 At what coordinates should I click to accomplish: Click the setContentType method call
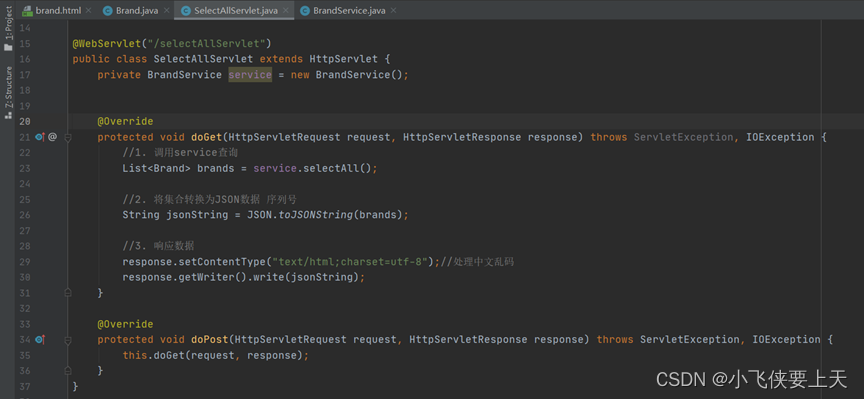(x=223, y=262)
